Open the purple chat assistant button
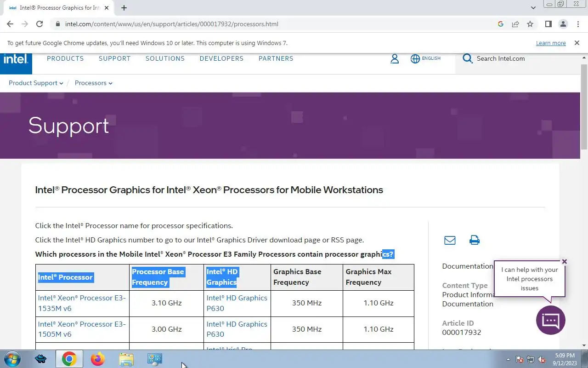 pyautogui.click(x=550, y=320)
